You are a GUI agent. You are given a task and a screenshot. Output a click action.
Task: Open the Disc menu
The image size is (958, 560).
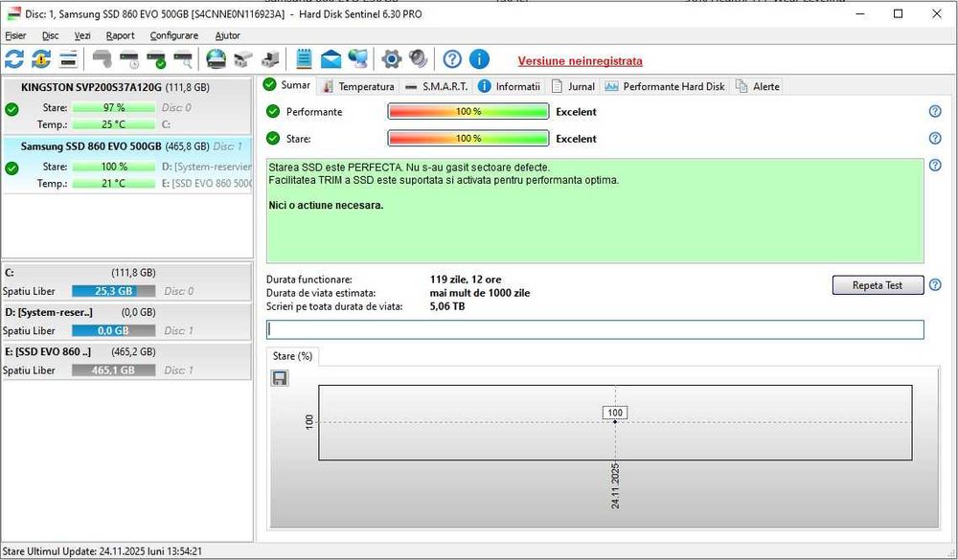(51, 35)
